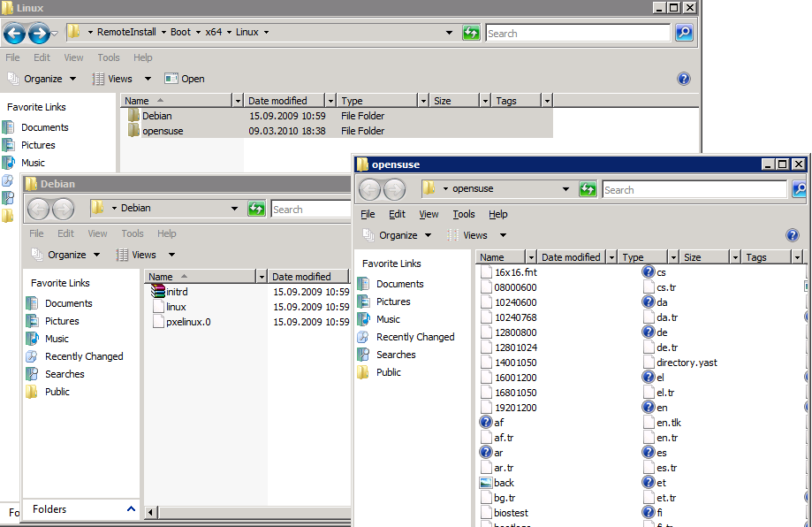812x527 pixels.
Task: Open Date modified column dropdown in Linux window
Action: tap(330, 101)
